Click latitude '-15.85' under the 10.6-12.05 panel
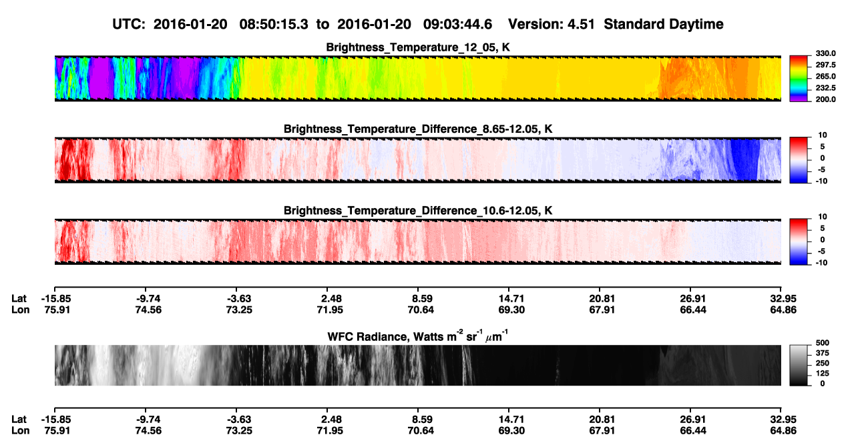868x445 pixels. pyautogui.click(x=56, y=299)
